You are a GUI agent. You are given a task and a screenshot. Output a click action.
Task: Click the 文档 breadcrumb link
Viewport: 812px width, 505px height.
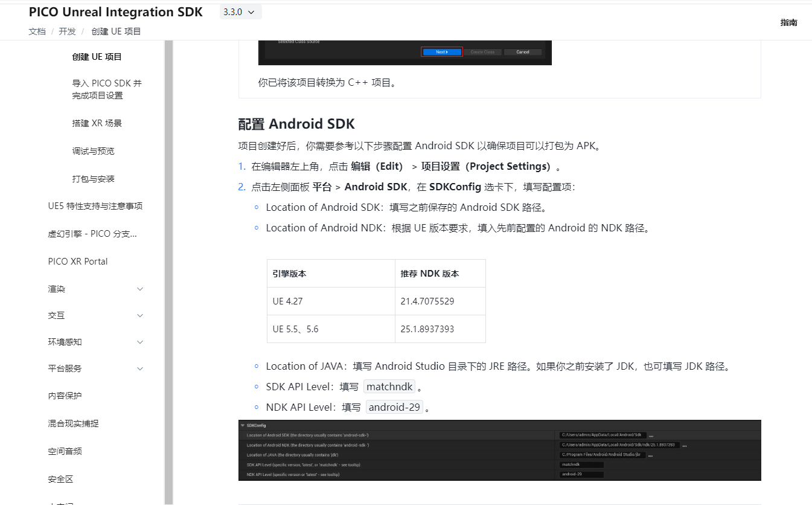[x=37, y=31]
